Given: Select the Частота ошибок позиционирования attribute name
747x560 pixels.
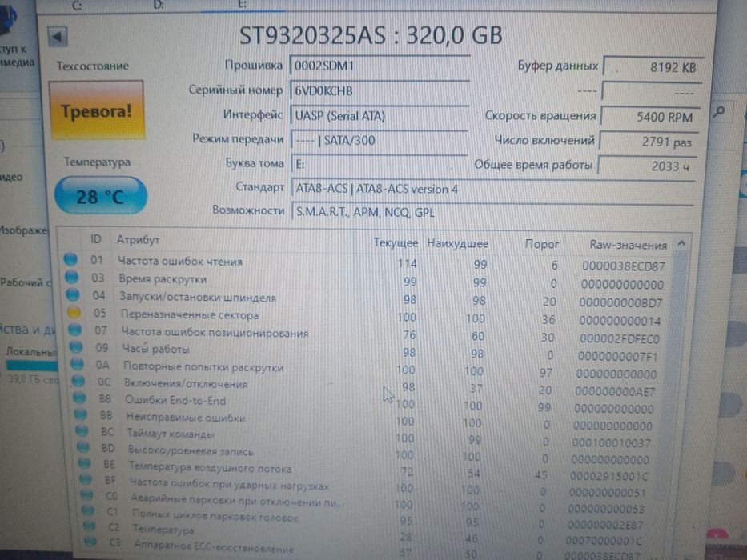Looking at the screenshot, I should (215, 332).
